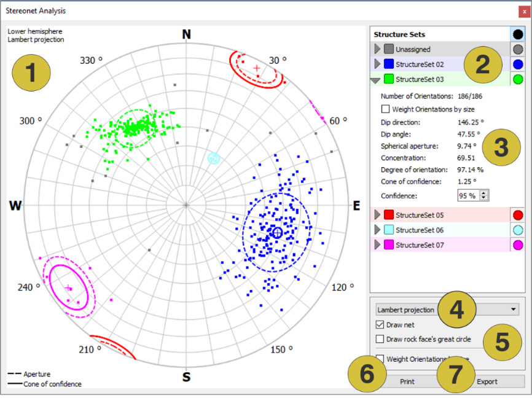Enable Draw rock face's great circle
This screenshot has height=406, width=532.
(380, 339)
